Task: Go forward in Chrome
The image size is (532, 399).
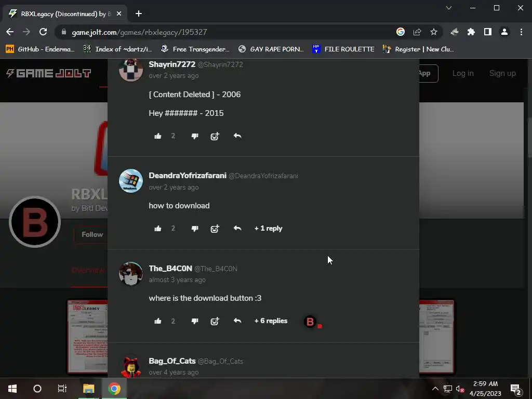Action: pyautogui.click(x=26, y=32)
